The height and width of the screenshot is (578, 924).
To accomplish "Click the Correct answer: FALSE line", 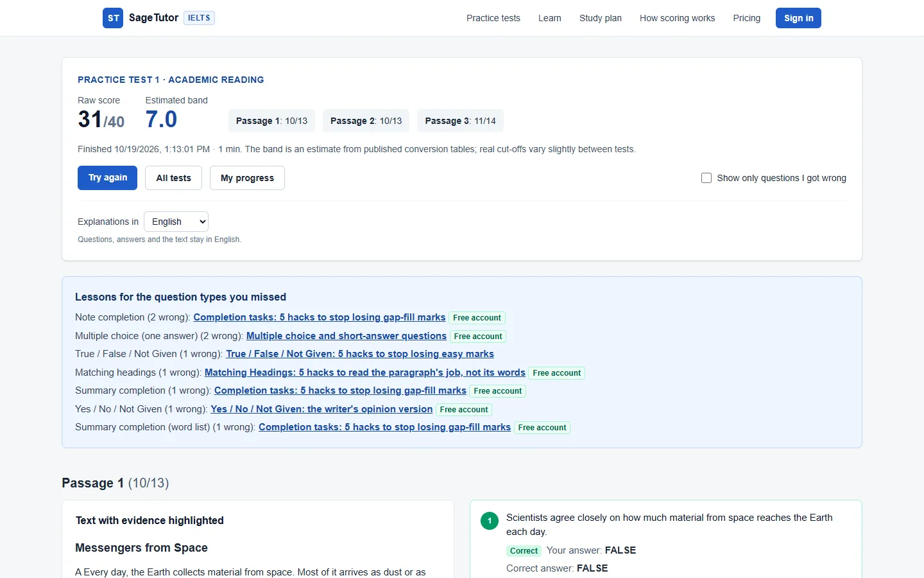I will [x=557, y=568].
